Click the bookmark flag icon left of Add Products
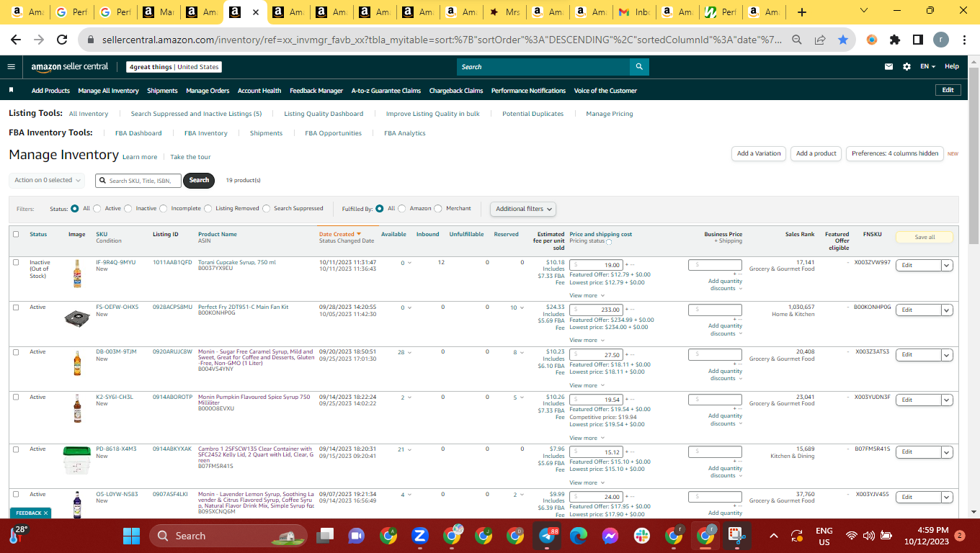The image size is (980, 553). [x=11, y=91]
